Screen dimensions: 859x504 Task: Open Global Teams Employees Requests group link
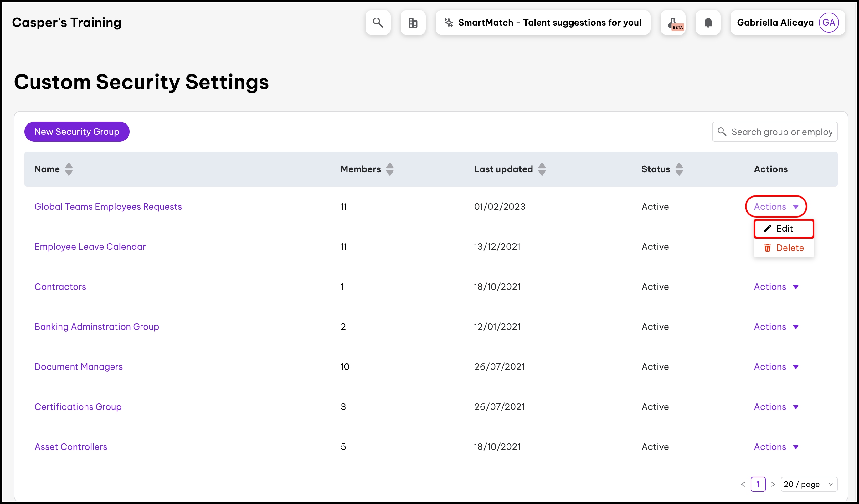(x=108, y=207)
